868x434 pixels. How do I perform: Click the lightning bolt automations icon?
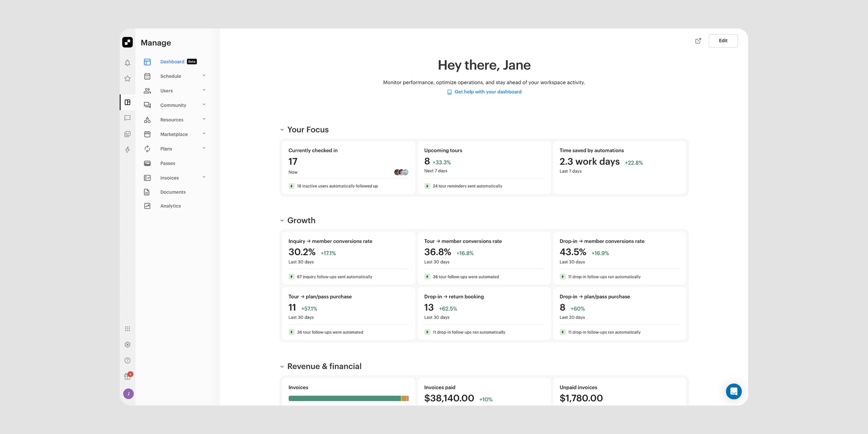127,150
